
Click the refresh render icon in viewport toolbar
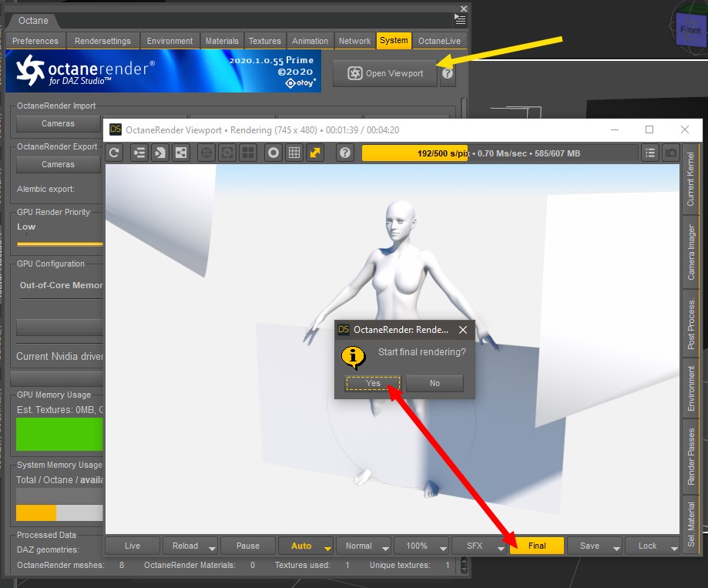click(115, 153)
